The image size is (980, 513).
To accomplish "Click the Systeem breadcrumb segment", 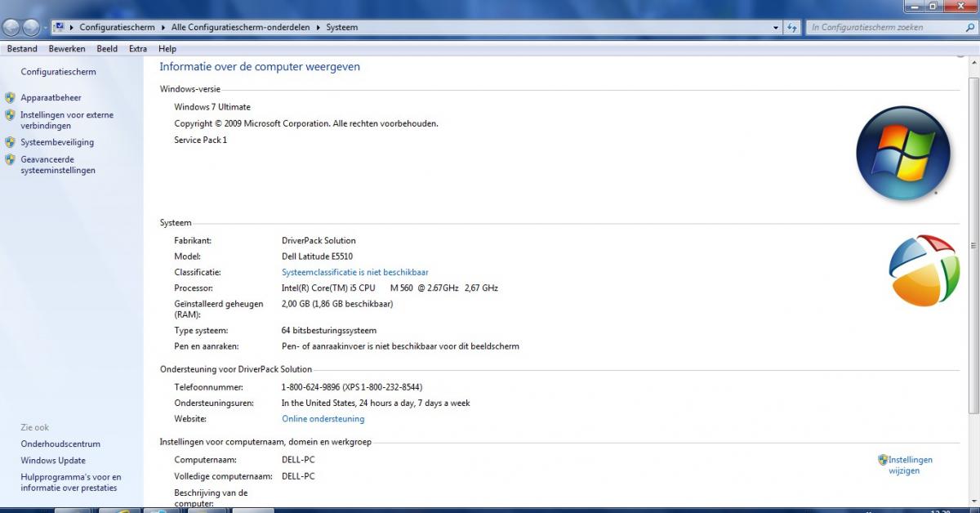I will point(342,27).
